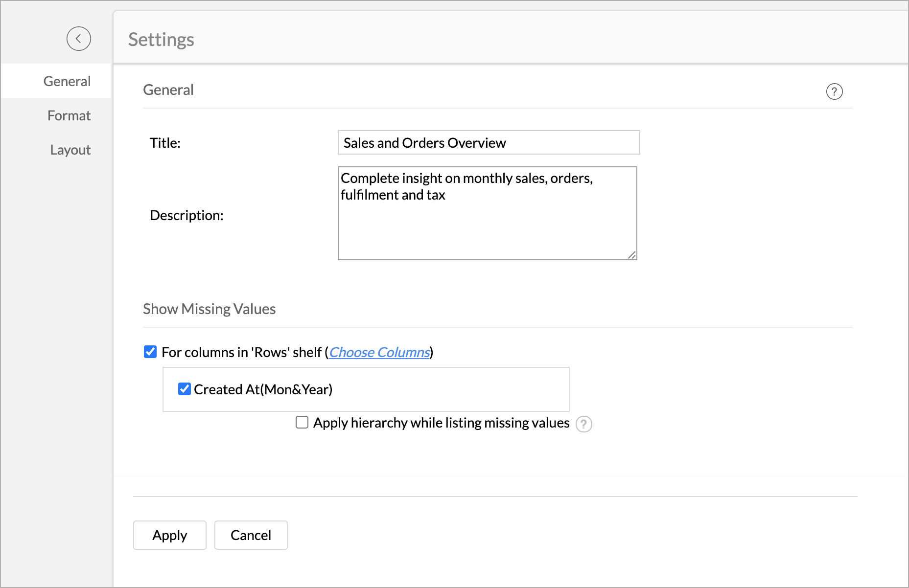Open the Layout tab
Image resolution: width=909 pixels, height=588 pixels.
[x=70, y=150]
